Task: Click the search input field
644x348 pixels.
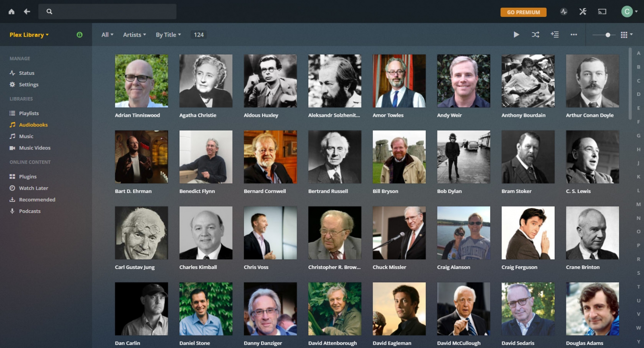Action: [x=107, y=12]
